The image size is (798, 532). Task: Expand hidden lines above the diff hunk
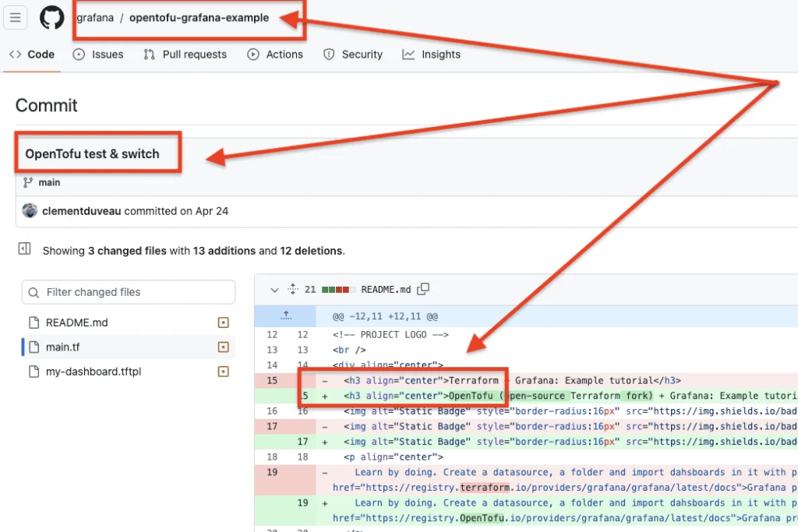pos(285,315)
